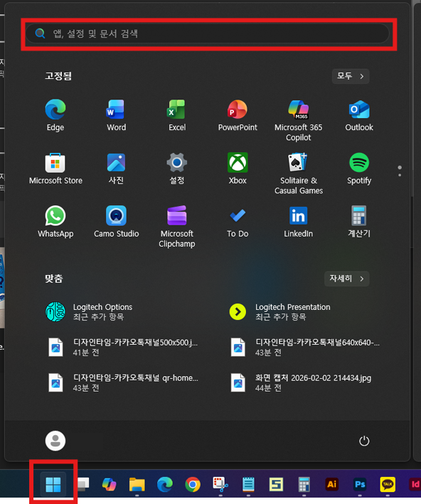Click the 자세히 (More) button
421x504 pixels.
point(347,279)
